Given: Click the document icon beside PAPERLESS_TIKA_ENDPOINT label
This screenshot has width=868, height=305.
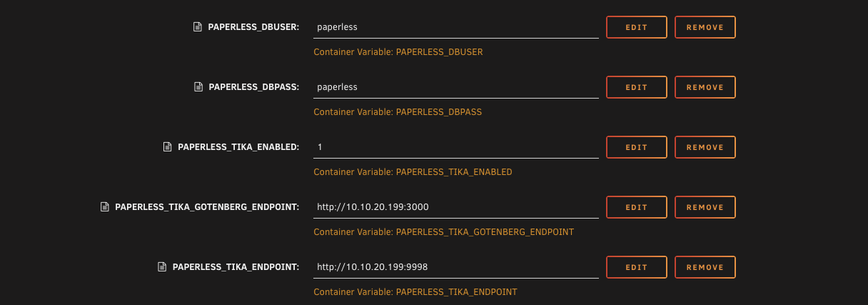Looking at the screenshot, I should 162,267.
